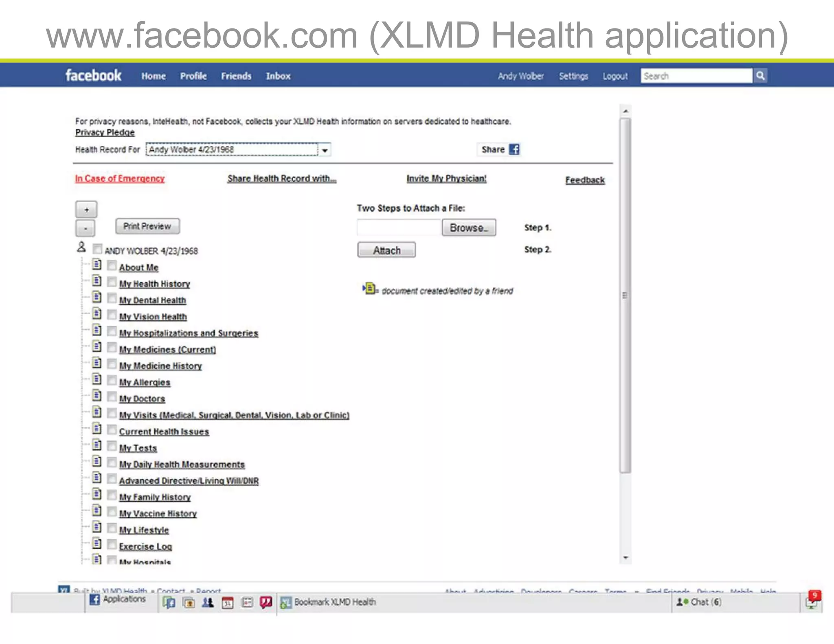Click document icon beside My Medicines (Current)
This screenshot has height=644, width=834.
(97, 346)
